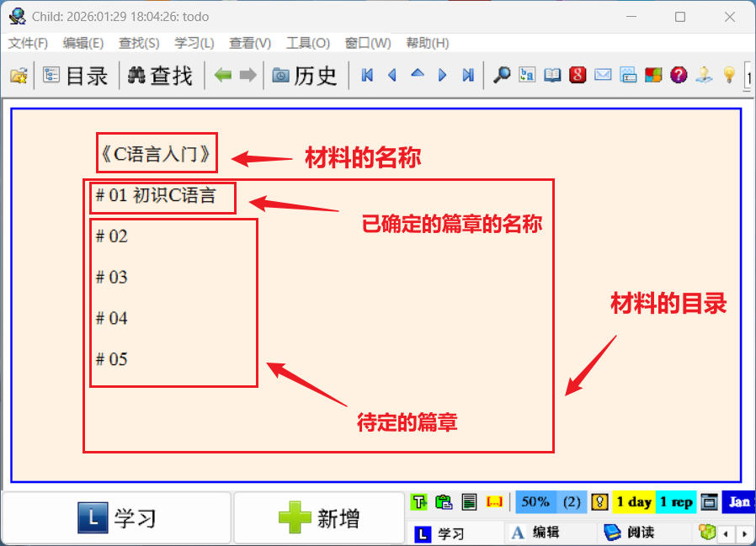756x546 pixels.
Task: Go to next element blue right arrow
Action: click(442, 75)
